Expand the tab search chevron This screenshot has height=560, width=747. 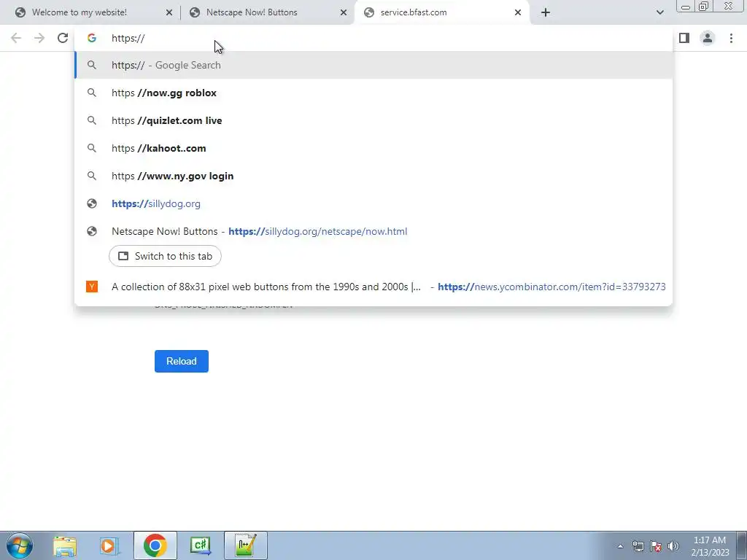click(x=659, y=12)
